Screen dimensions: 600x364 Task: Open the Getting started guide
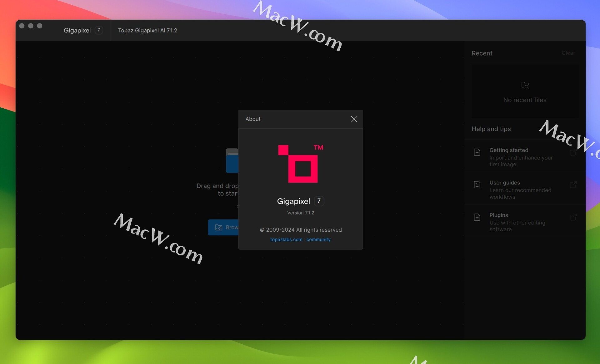[525, 157]
